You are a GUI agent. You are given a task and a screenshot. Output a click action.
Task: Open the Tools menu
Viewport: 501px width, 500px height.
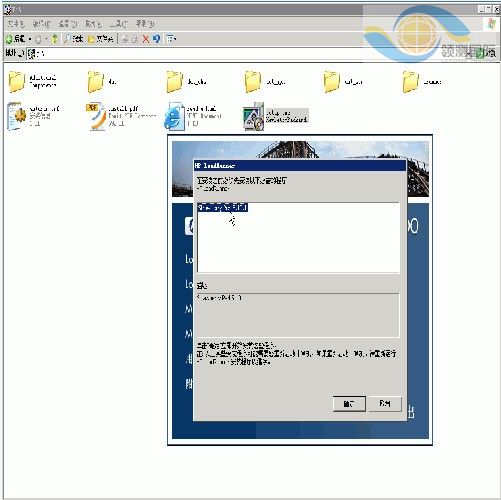(119, 24)
